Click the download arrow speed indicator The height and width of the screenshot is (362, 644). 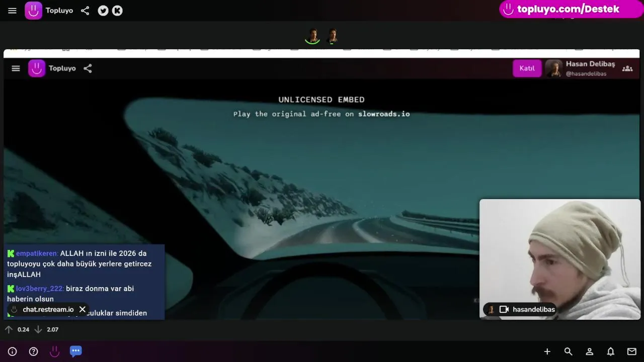tap(38, 329)
